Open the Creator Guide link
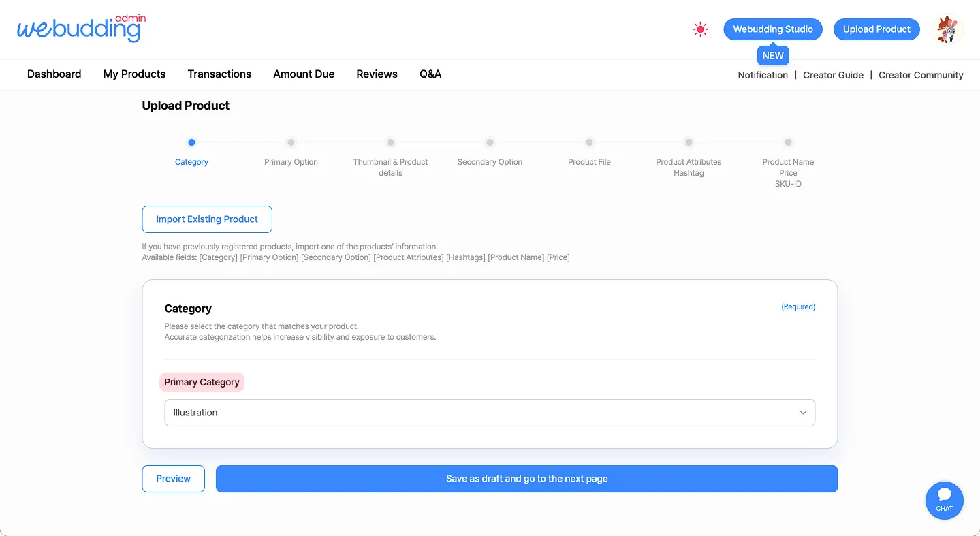Screen dimensions: 980x536 833,75
